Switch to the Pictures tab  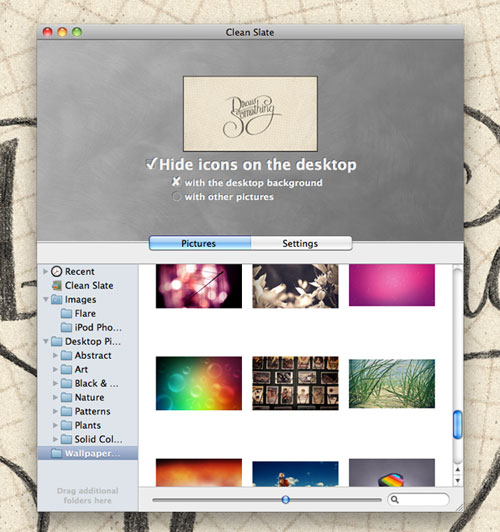pyautogui.click(x=200, y=243)
